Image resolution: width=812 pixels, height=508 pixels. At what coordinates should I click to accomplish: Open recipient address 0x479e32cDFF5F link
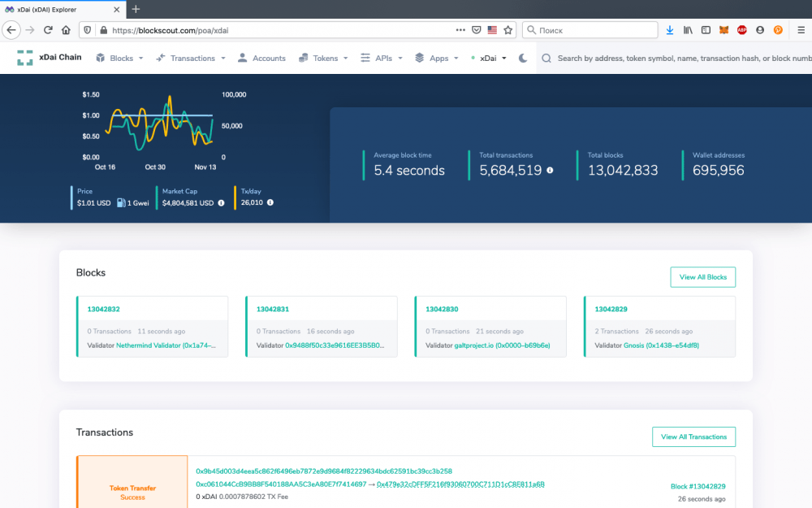pyautogui.click(x=460, y=484)
